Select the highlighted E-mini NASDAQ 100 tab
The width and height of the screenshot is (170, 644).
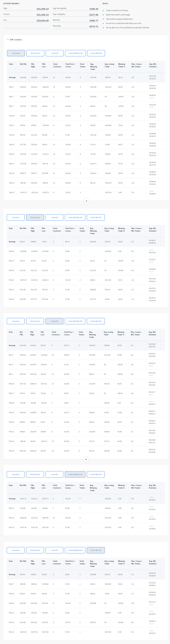coord(75,474)
